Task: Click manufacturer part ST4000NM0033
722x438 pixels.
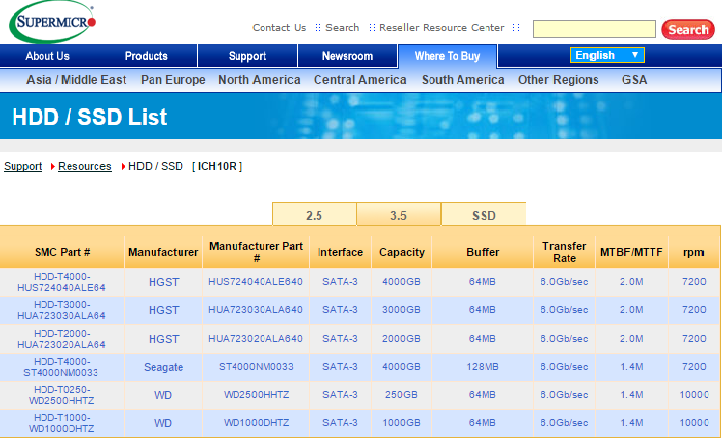Action: coord(256,367)
